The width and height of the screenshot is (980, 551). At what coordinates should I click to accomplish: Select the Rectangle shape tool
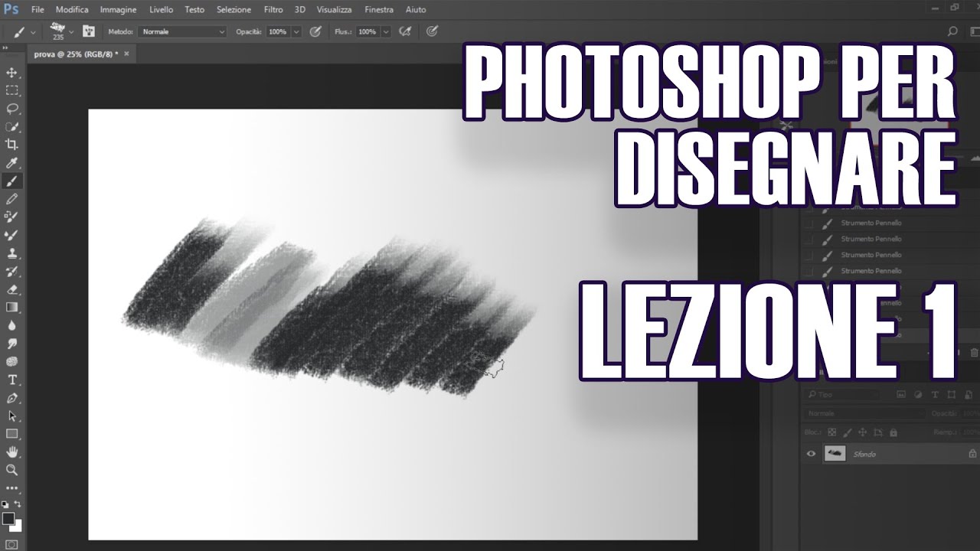(11, 434)
